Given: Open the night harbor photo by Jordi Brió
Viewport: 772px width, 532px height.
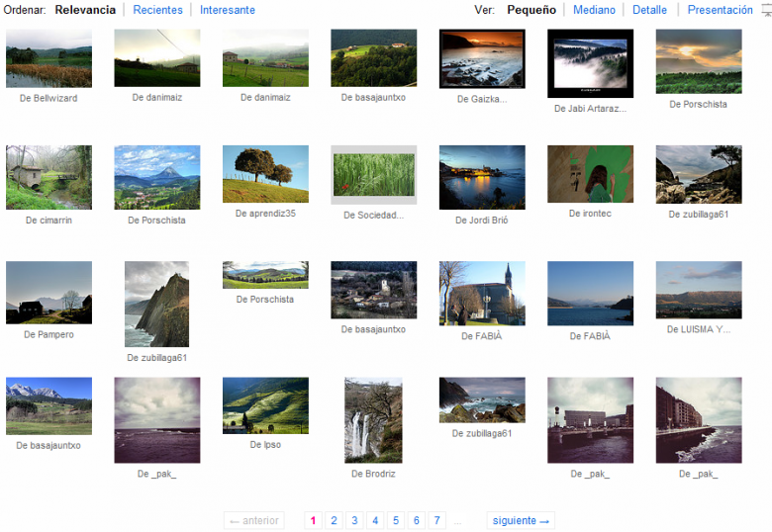Looking at the screenshot, I should [482, 177].
